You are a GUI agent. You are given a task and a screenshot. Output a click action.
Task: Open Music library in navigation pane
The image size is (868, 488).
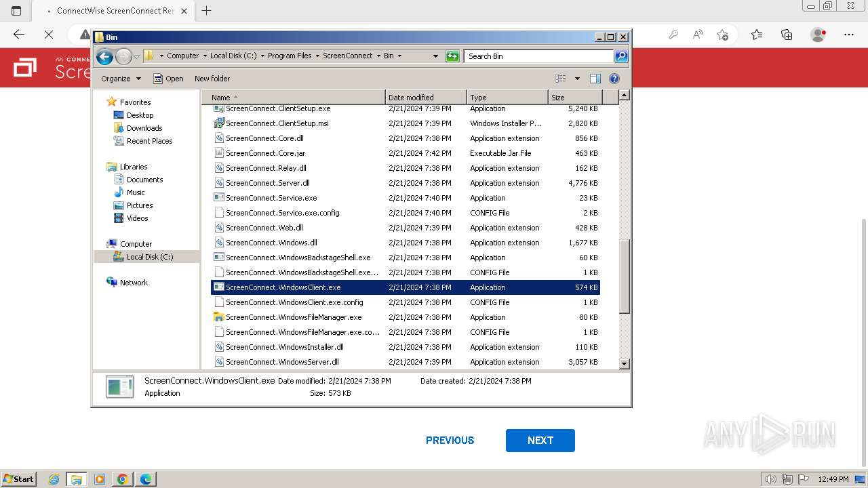coord(136,192)
